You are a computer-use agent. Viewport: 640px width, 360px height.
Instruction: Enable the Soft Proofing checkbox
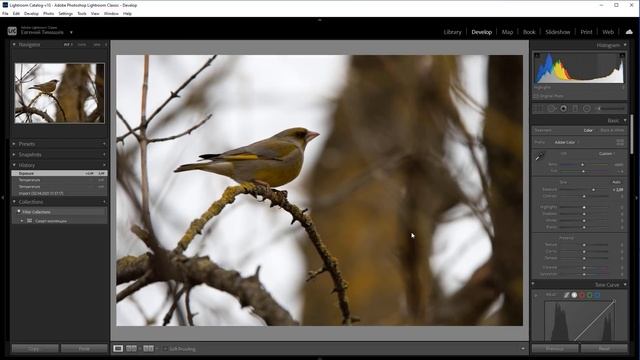pos(166,349)
